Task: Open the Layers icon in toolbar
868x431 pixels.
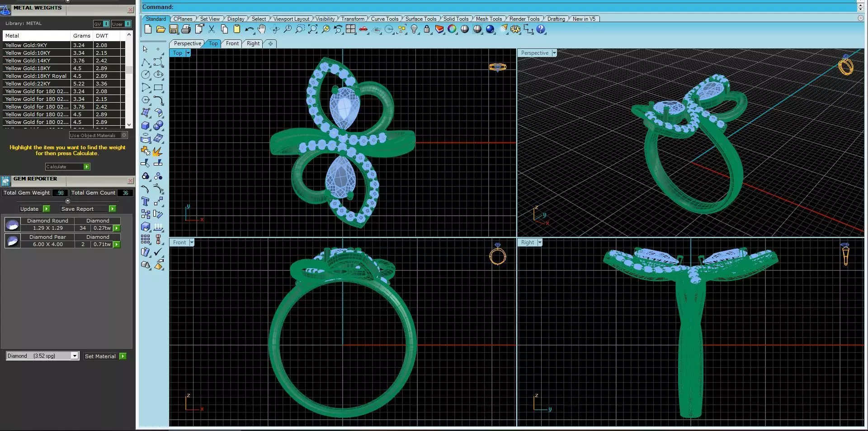Action: (439, 29)
